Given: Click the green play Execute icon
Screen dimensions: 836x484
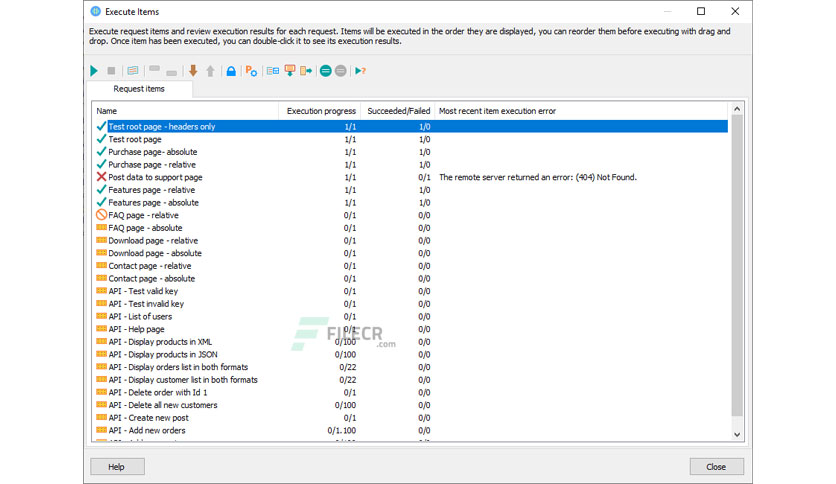Looking at the screenshot, I should pyautogui.click(x=94, y=70).
